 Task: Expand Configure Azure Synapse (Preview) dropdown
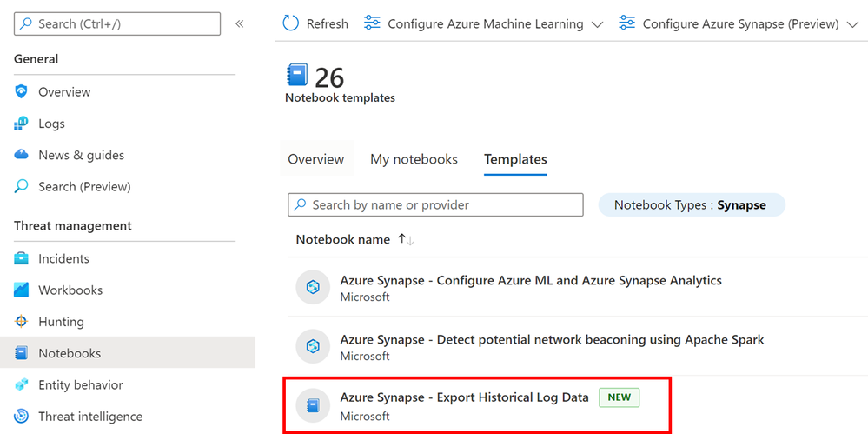click(851, 24)
